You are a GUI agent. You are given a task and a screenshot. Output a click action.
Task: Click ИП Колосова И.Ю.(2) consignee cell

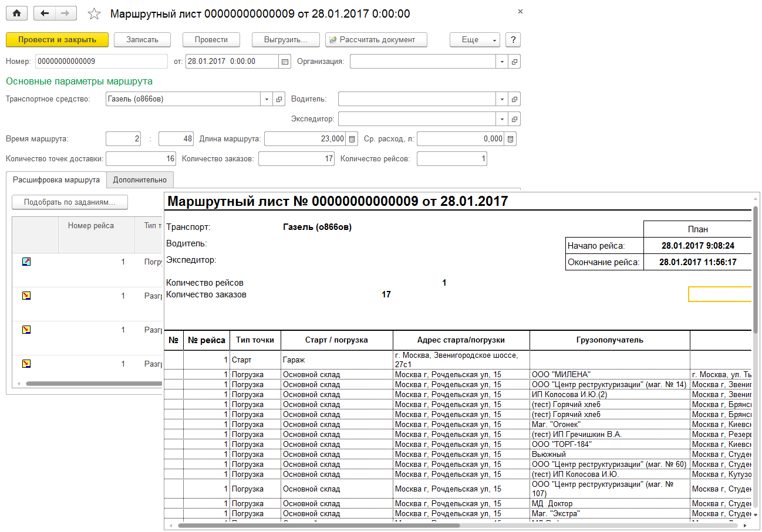point(610,394)
